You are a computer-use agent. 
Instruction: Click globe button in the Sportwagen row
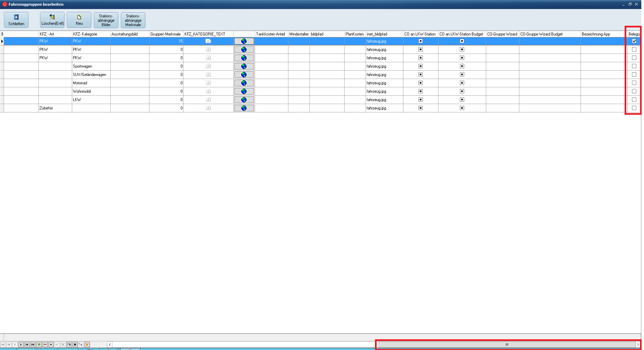click(x=244, y=66)
